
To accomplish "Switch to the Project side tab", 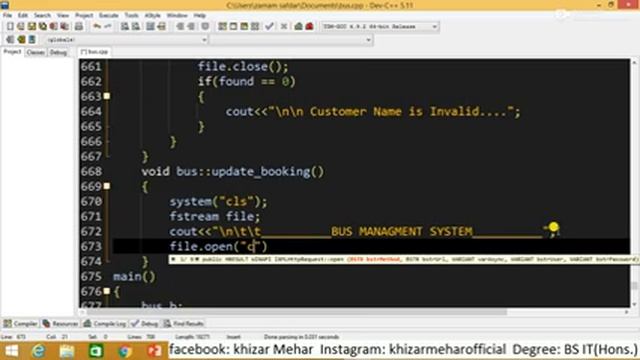I will point(12,52).
